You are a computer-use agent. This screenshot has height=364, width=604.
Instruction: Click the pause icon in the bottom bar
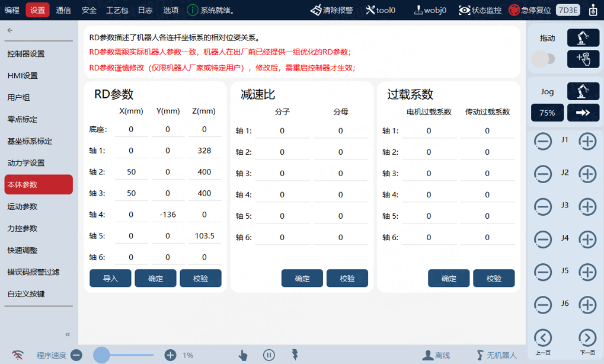[x=269, y=355]
